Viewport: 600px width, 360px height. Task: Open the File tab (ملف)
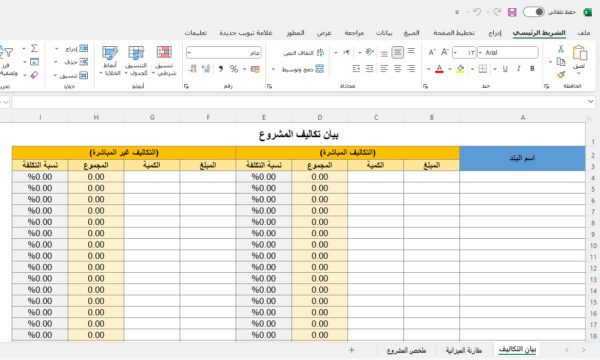tap(584, 33)
